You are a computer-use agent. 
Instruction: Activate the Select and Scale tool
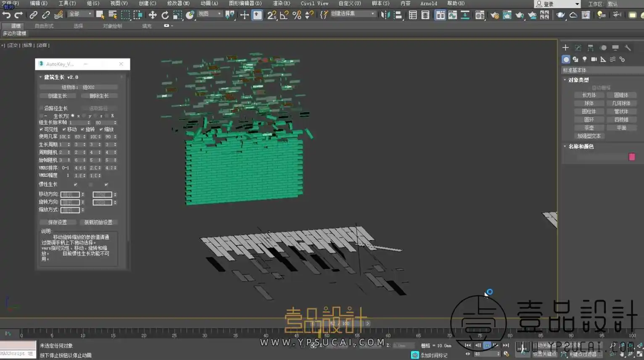click(x=177, y=15)
